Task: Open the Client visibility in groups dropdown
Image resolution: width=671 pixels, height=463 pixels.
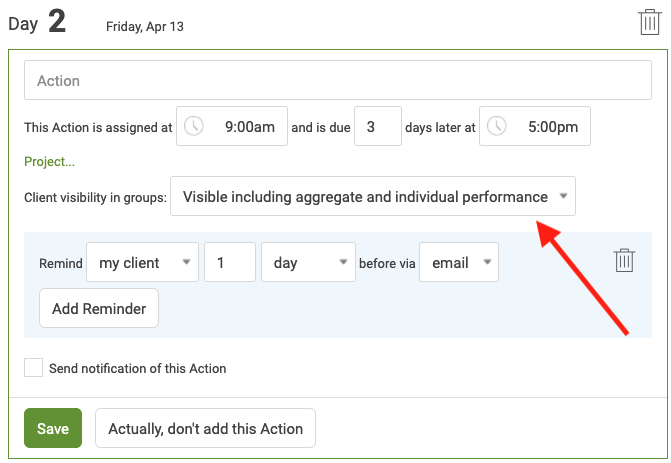Action: 373,196
